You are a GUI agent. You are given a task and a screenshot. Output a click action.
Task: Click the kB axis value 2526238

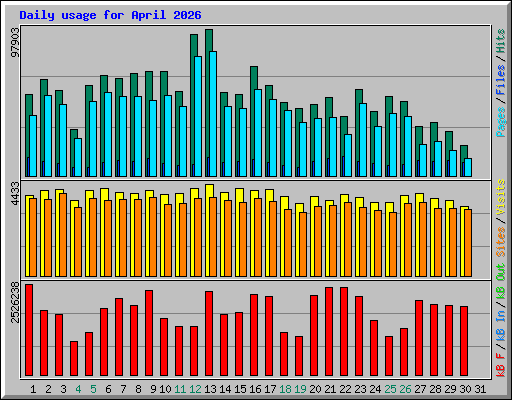(x=15, y=303)
